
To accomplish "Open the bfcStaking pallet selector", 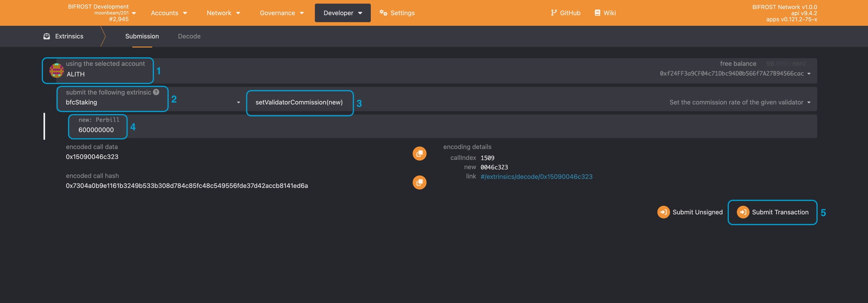I will (151, 102).
